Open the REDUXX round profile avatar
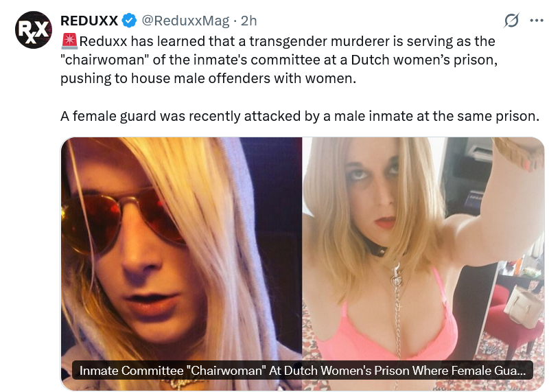Image resolution: width=560 pixels, height=392 pixels. point(34,30)
